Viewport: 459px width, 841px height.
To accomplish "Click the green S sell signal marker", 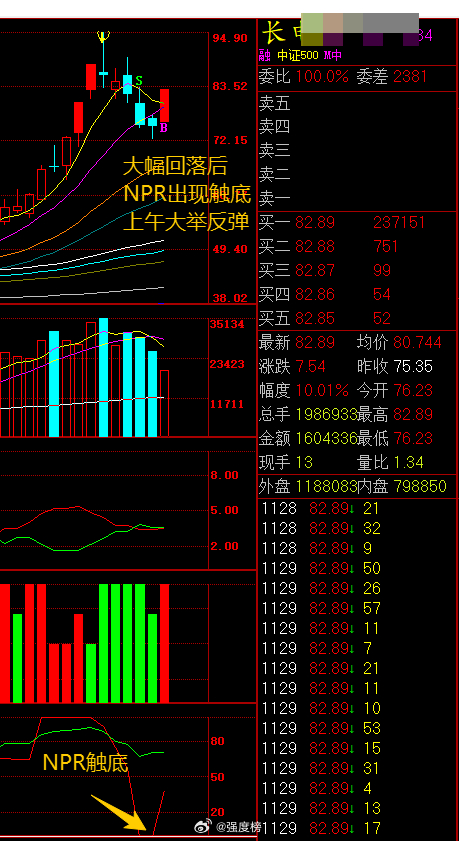I will tap(139, 81).
